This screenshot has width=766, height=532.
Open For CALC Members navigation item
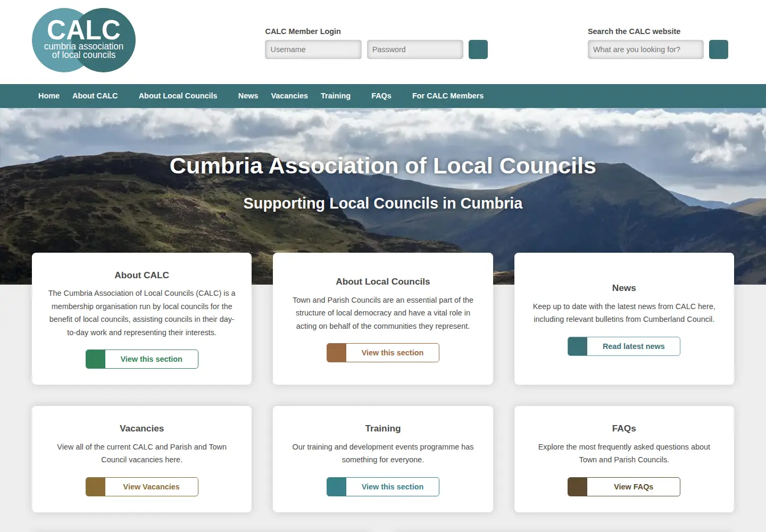pyautogui.click(x=448, y=96)
